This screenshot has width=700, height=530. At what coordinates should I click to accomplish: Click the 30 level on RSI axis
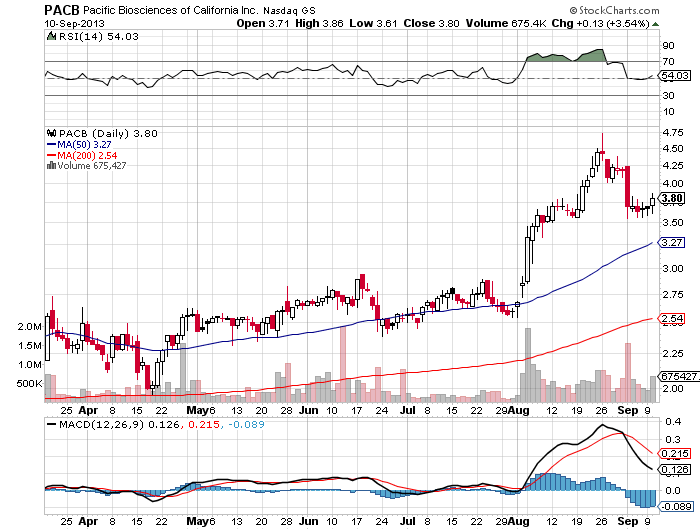[668, 96]
